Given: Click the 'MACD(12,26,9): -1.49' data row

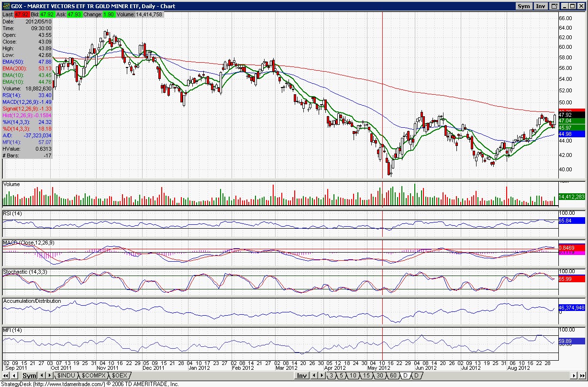Looking at the screenshot, I should [27, 102].
